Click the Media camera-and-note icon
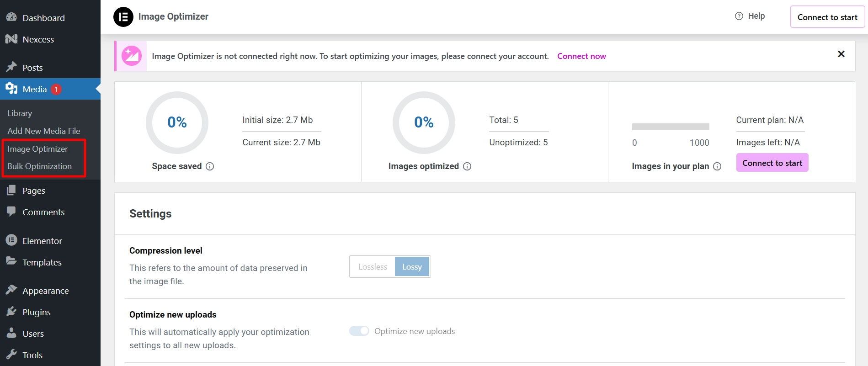The height and width of the screenshot is (366, 868). click(x=11, y=89)
